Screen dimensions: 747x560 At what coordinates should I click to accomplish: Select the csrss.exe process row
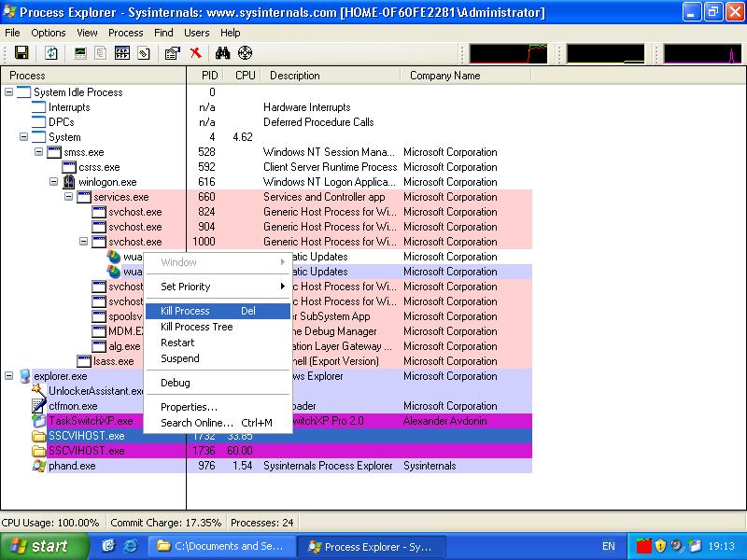click(266, 167)
